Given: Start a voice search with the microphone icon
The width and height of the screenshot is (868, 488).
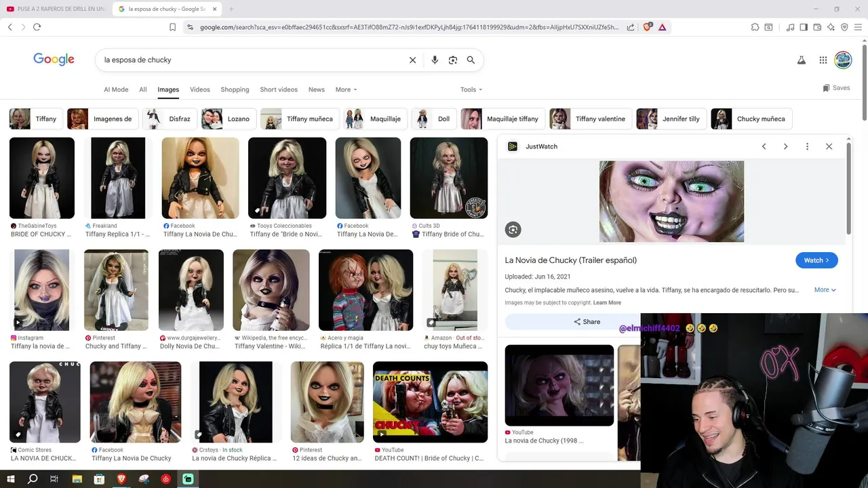Looking at the screenshot, I should [435, 60].
